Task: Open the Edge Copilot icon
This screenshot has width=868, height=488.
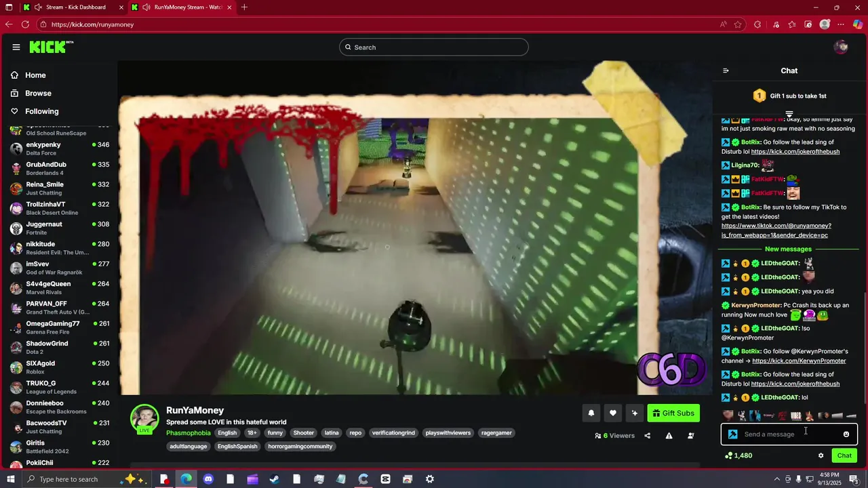Action: [x=858, y=24]
